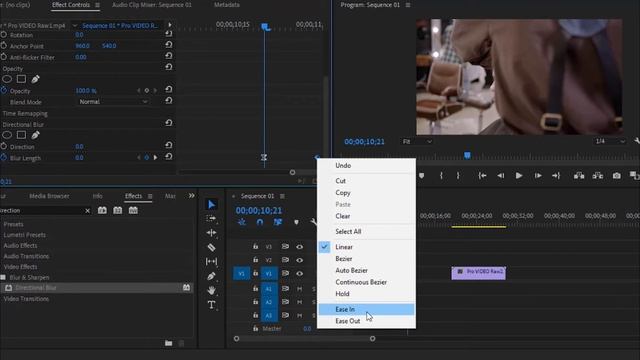This screenshot has width=640, height=360.
Task: Step forward one frame
Action: [x=538, y=176]
